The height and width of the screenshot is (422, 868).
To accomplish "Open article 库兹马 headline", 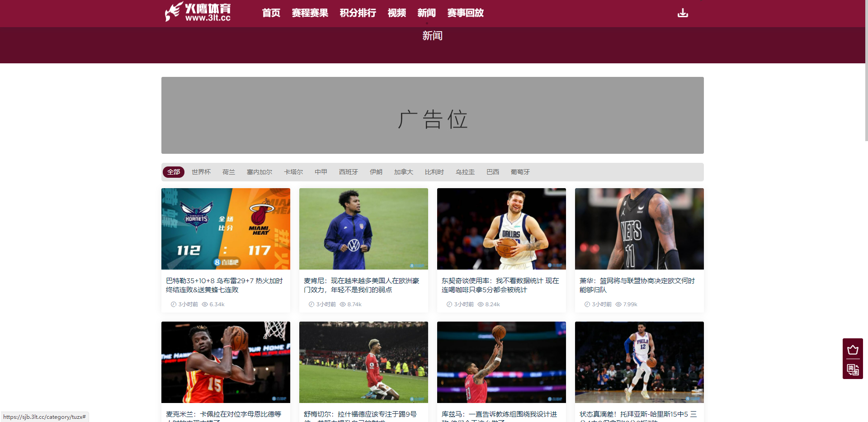I will [500, 416].
